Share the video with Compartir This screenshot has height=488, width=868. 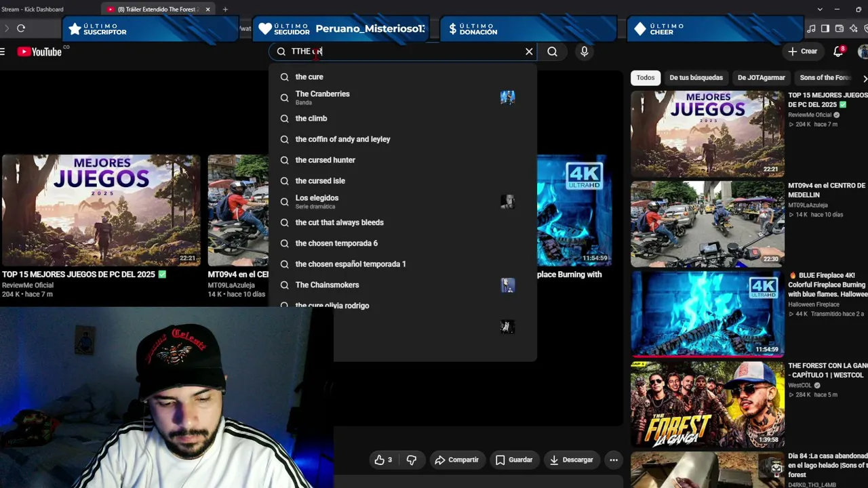point(456,460)
